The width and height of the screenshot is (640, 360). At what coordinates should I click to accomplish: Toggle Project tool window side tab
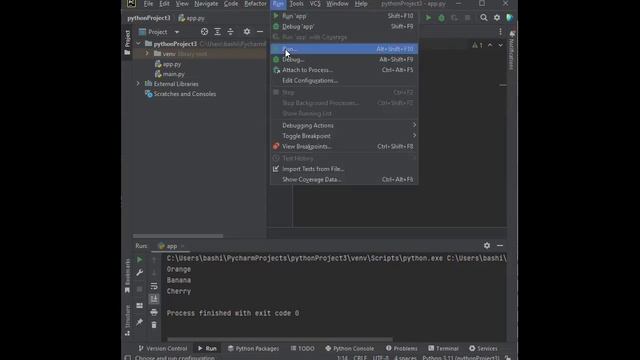pyautogui.click(x=127, y=42)
